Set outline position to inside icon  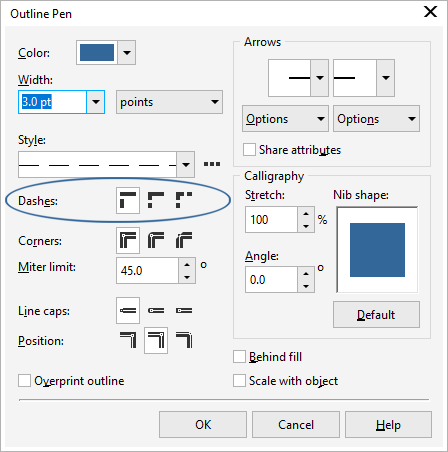coord(184,340)
